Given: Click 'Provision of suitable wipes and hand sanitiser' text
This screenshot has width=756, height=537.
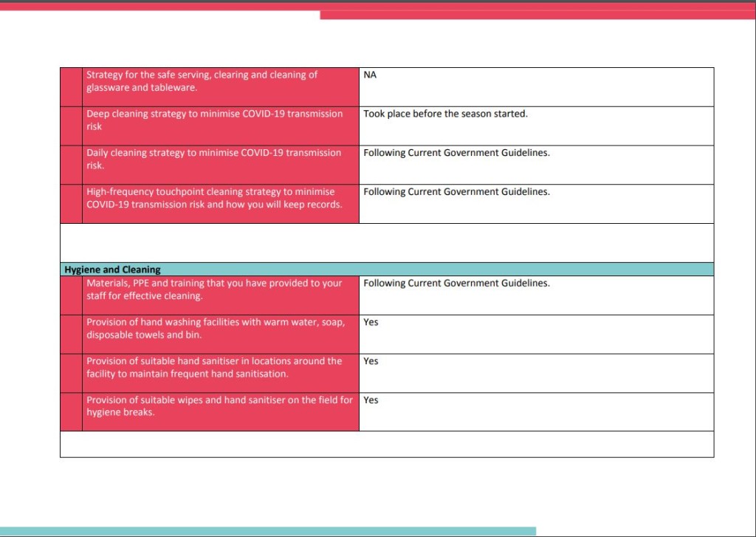Looking at the screenshot, I should pos(219,406).
